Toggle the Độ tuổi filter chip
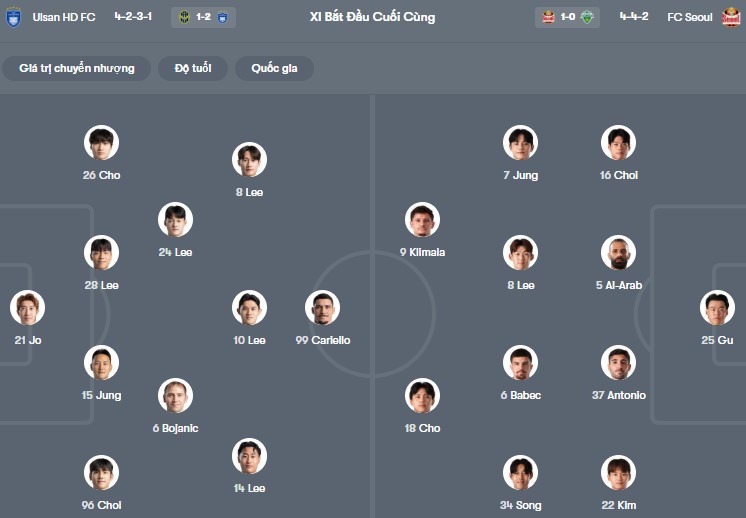This screenshot has width=746, height=518. tap(193, 68)
